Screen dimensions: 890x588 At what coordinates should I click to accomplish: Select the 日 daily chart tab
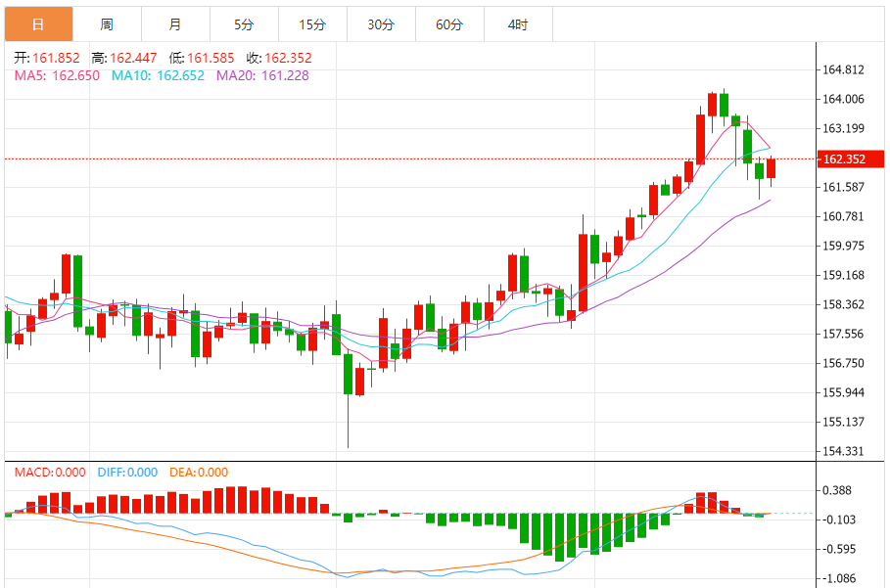click(38, 24)
